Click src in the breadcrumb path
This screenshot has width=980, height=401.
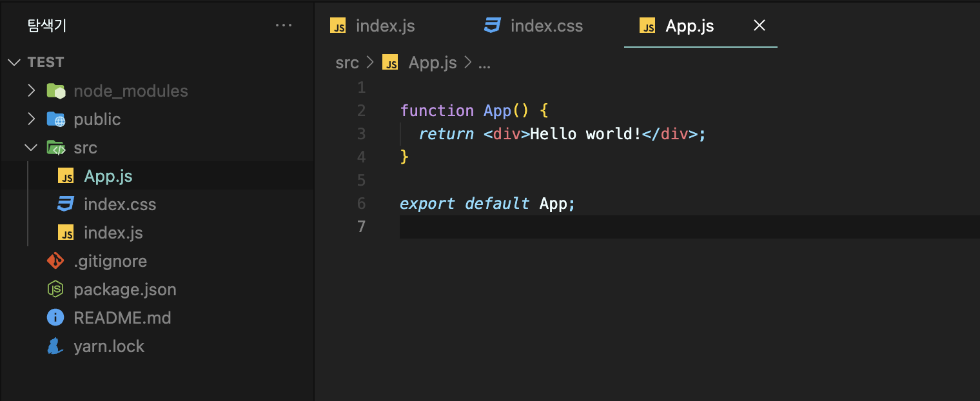click(x=347, y=63)
